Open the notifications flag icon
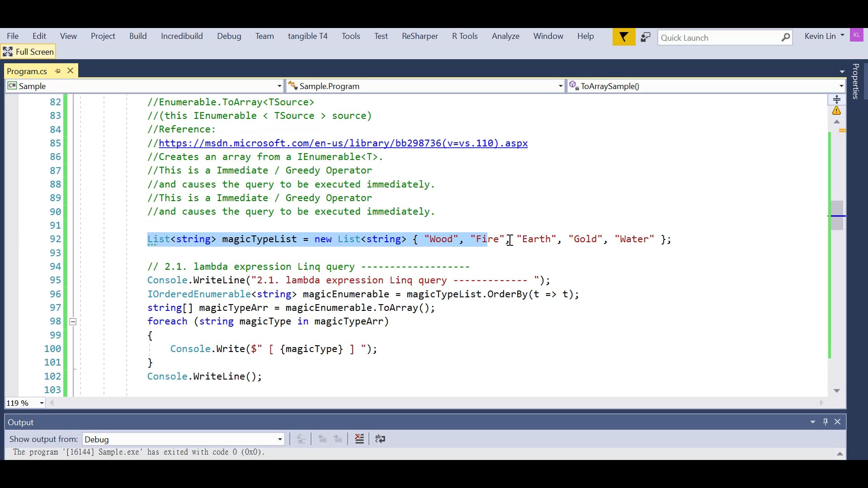The width and height of the screenshot is (868, 488). [623, 37]
